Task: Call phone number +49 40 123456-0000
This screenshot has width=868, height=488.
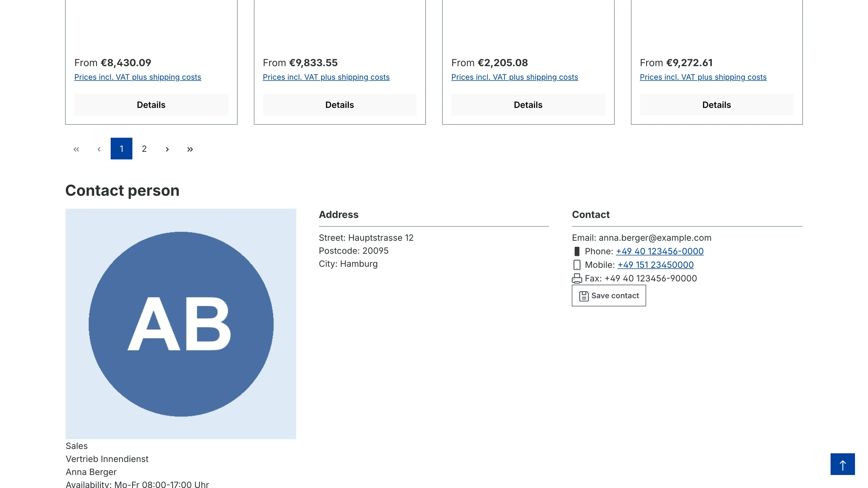Action: point(660,252)
